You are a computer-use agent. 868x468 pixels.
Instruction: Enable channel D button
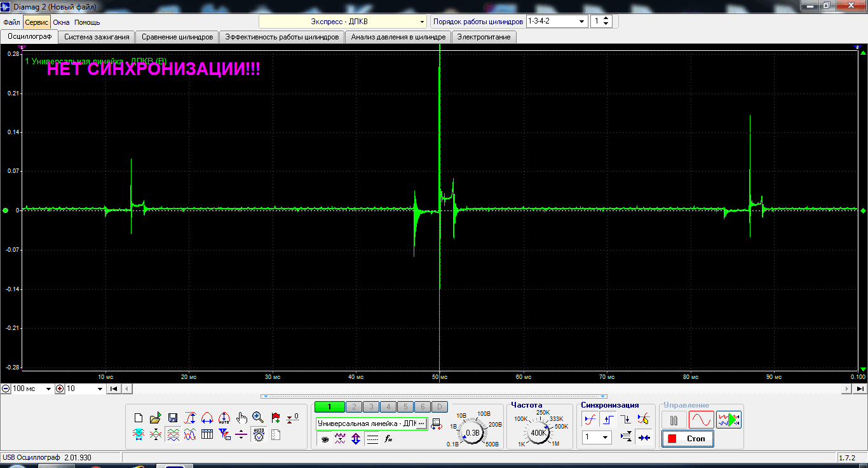click(440, 407)
